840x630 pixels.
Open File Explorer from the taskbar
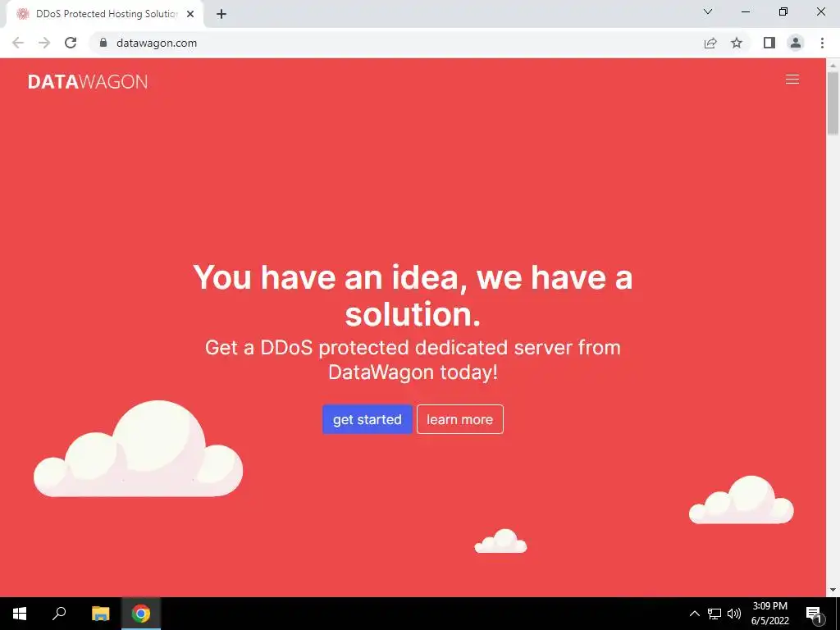100,614
